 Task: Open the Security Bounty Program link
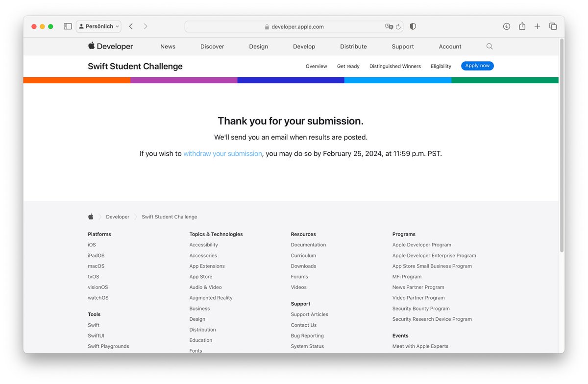421,309
